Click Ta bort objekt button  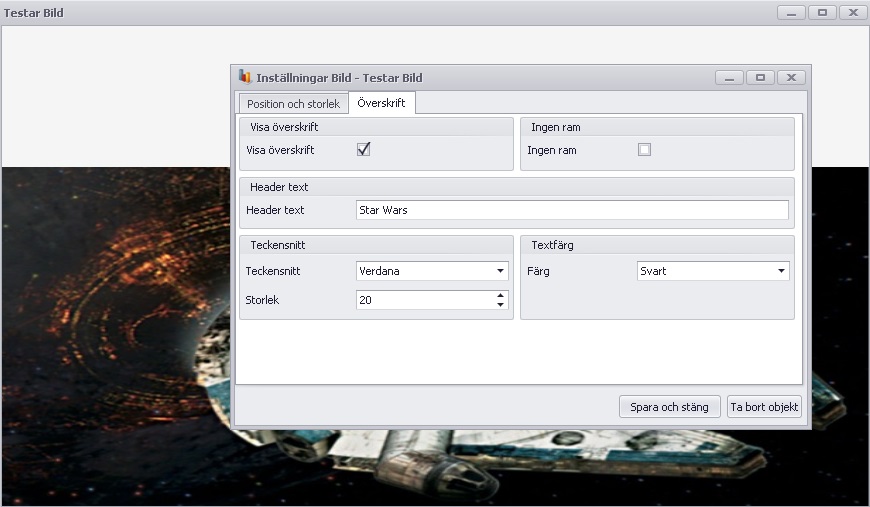pos(764,407)
